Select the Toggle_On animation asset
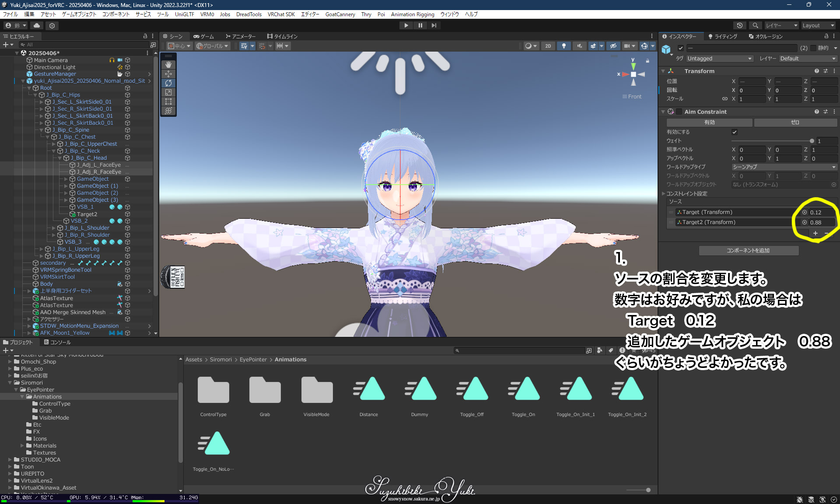This screenshot has height=504, width=840. 523,389
